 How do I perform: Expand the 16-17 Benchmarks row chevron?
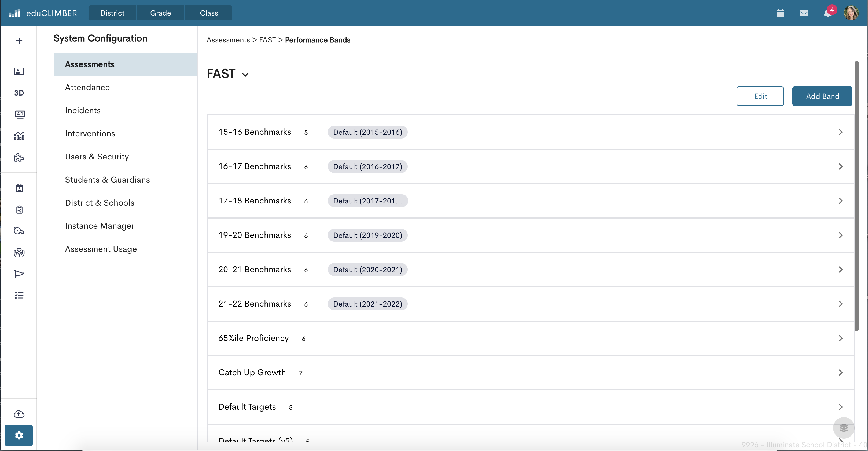click(840, 166)
